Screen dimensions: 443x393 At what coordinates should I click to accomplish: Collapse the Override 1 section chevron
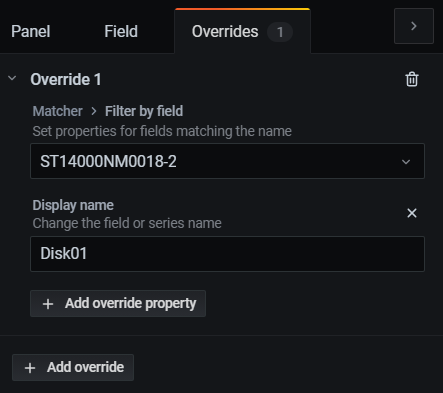pos(12,79)
